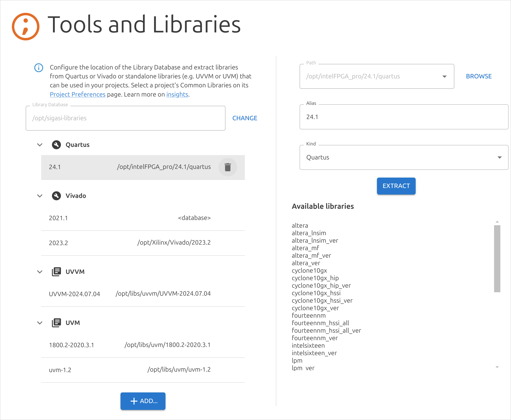Open the insights link
Screen dimensions: 511x420
177,94
